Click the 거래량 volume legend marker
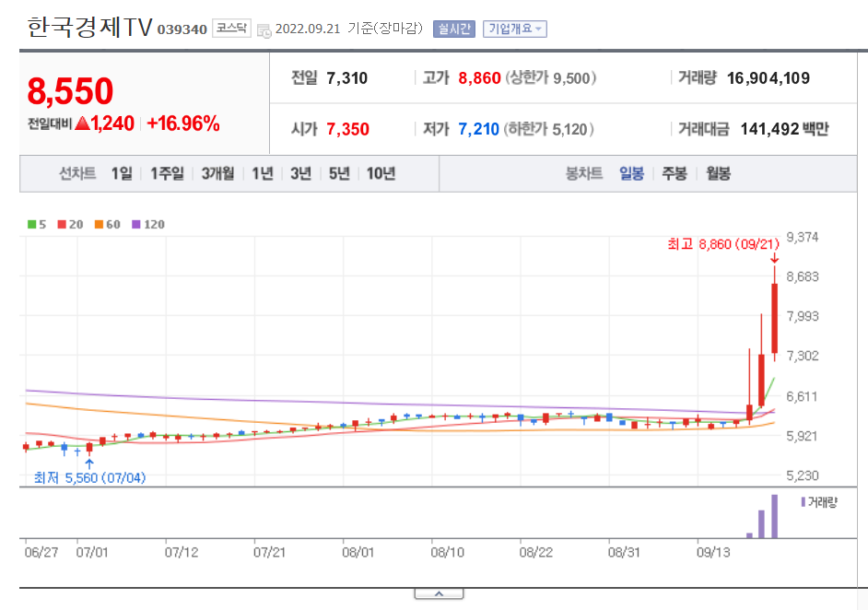868x610 pixels. click(x=803, y=502)
